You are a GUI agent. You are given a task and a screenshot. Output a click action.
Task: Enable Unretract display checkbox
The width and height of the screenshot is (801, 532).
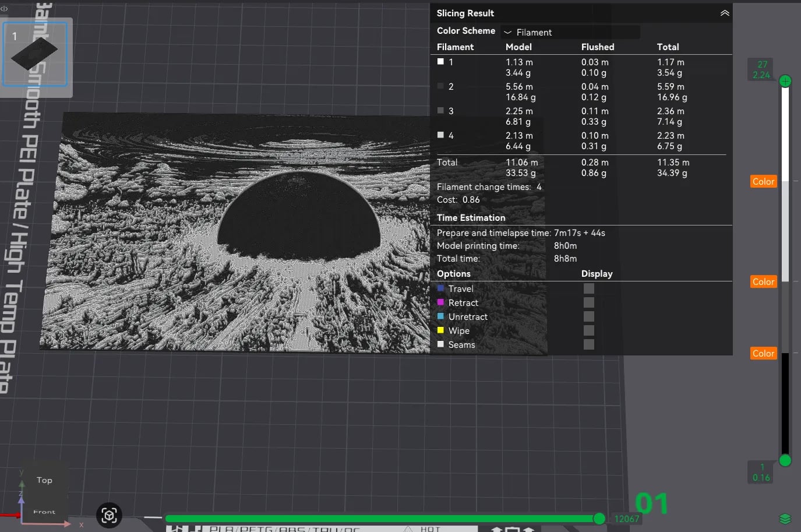coord(589,316)
